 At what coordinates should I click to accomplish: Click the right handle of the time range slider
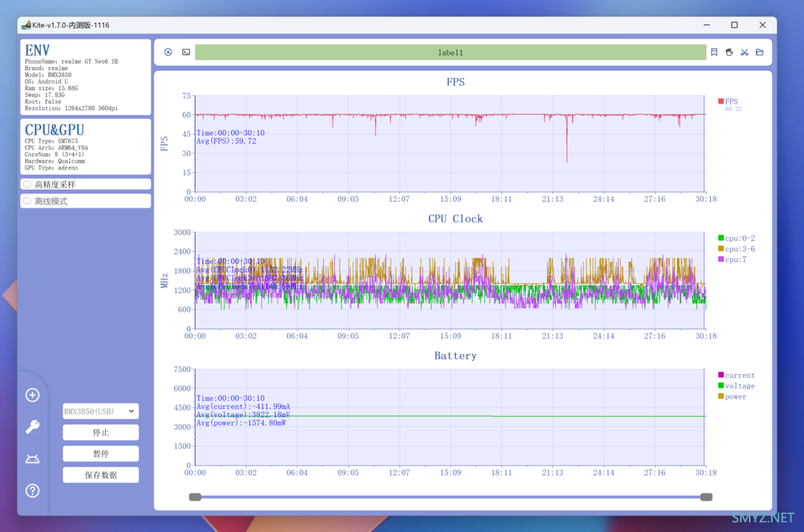pos(706,496)
